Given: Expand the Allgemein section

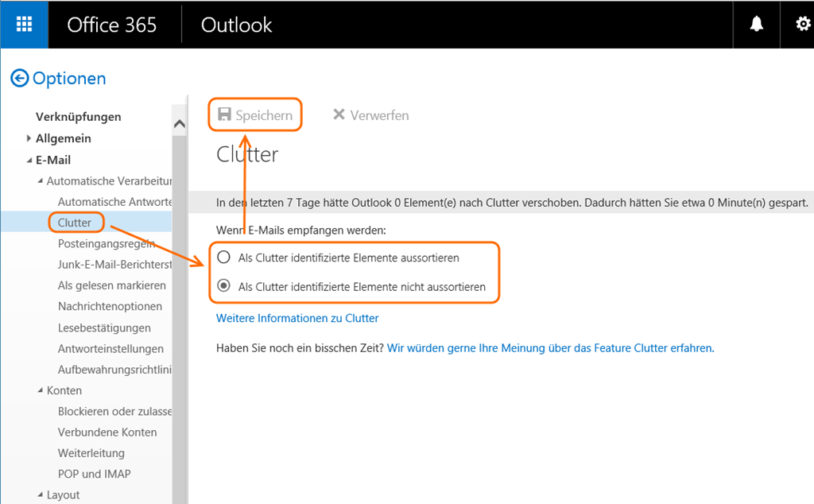Looking at the screenshot, I should point(29,138).
